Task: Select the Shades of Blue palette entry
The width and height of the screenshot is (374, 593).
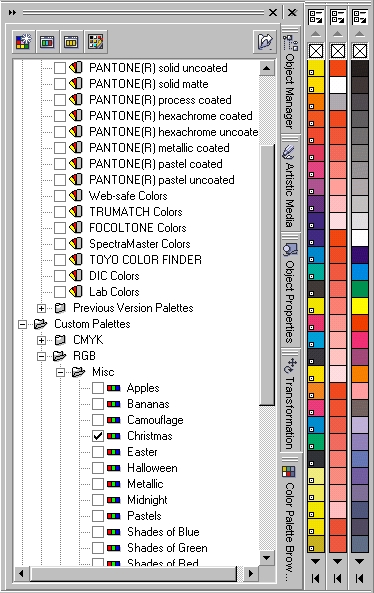Action: 163,532
